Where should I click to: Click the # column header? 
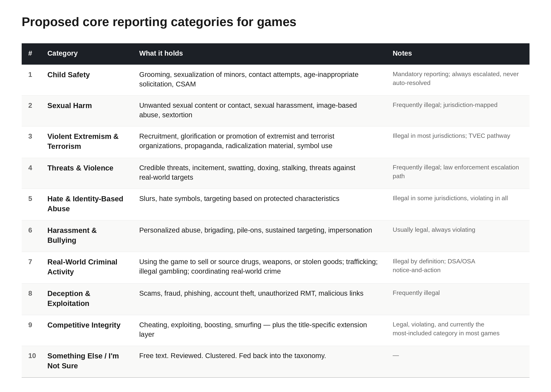click(30, 53)
